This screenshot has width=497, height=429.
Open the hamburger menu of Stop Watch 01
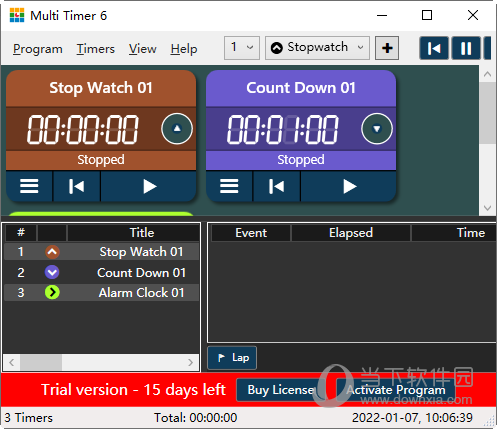(29, 186)
